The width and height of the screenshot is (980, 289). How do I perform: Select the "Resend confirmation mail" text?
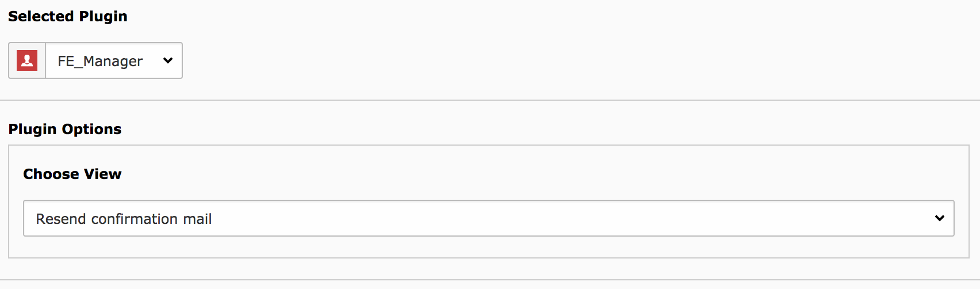[124, 219]
